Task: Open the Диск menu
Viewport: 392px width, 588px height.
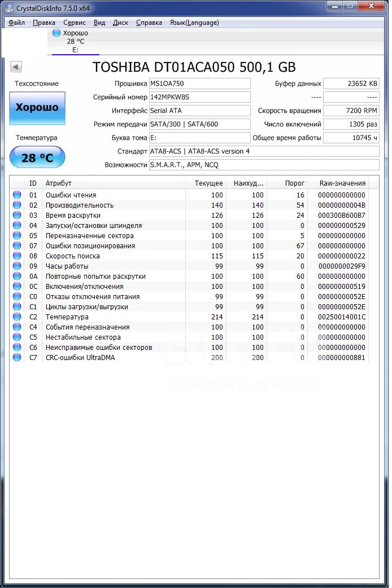Action: [x=120, y=23]
